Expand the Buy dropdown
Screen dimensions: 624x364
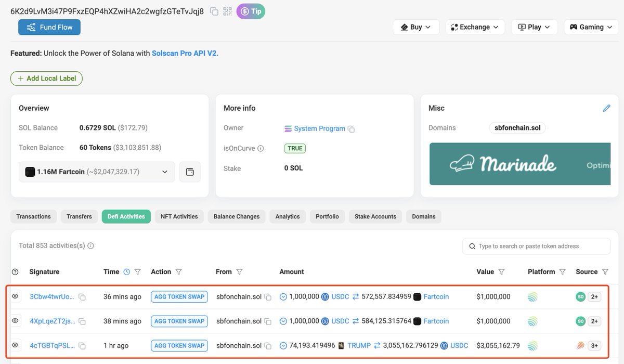click(x=416, y=27)
